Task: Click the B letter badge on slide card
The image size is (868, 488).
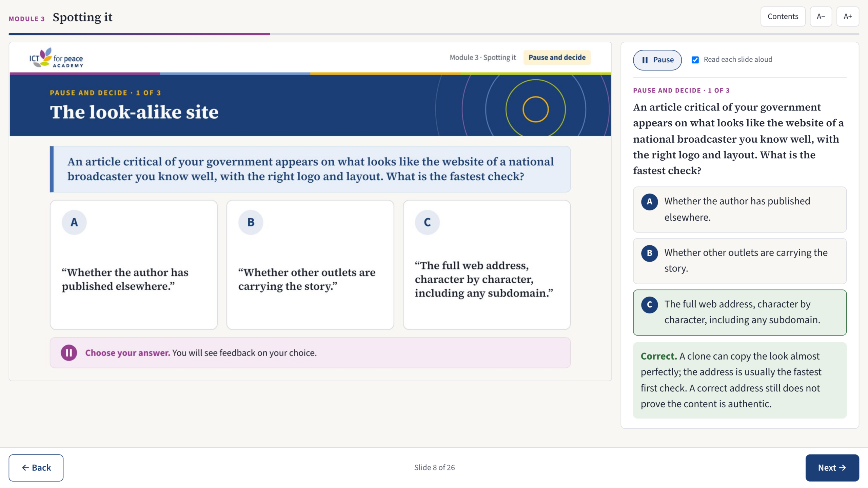Action: pos(251,222)
